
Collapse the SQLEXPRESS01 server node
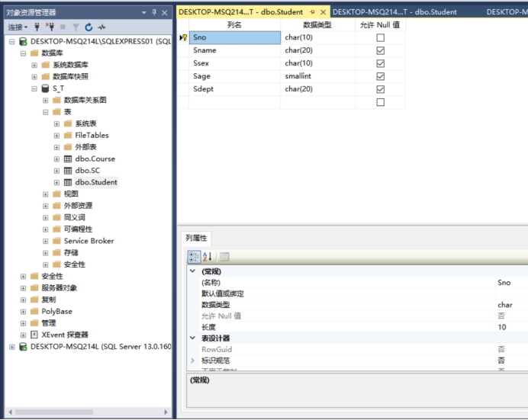(12, 42)
